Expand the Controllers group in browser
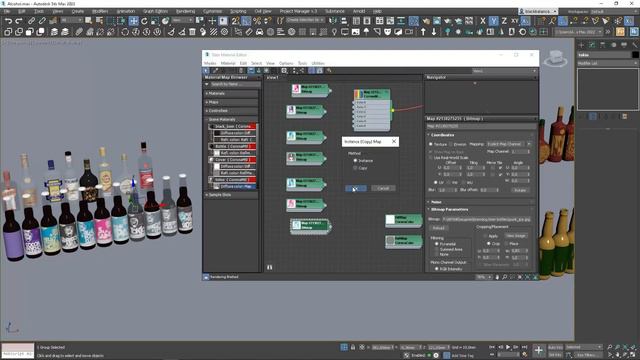 pyautogui.click(x=231, y=111)
